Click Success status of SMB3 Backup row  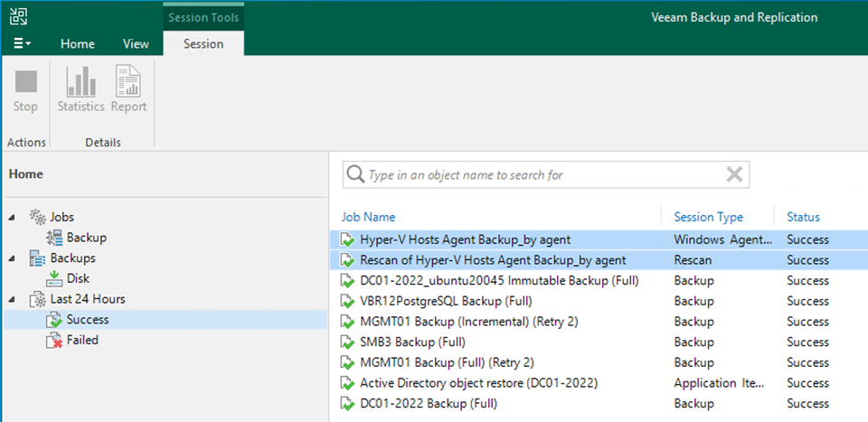tap(807, 342)
